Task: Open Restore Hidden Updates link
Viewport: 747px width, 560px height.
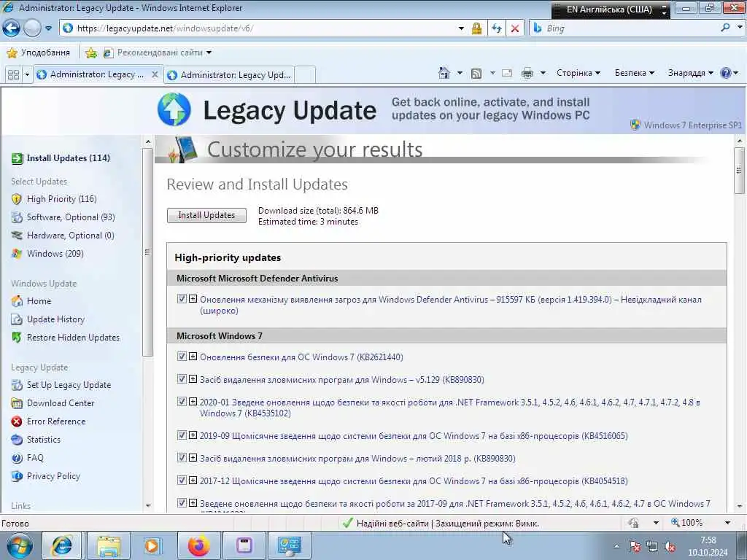Action: pyautogui.click(x=73, y=337)
